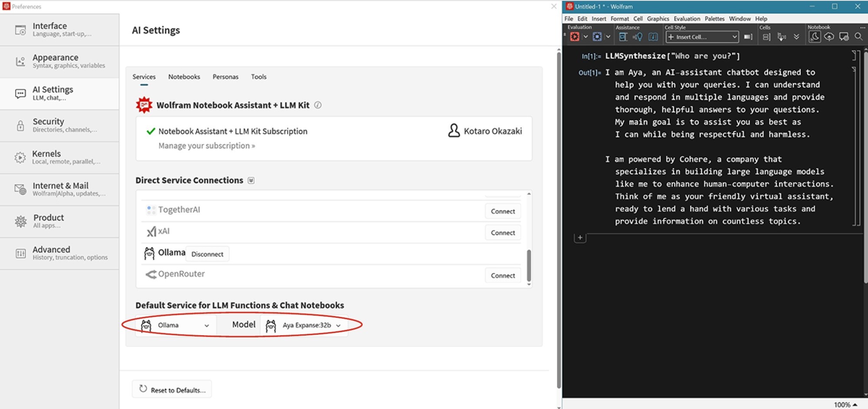Click the cell style bracket icon beside Insert Cell

748,37
